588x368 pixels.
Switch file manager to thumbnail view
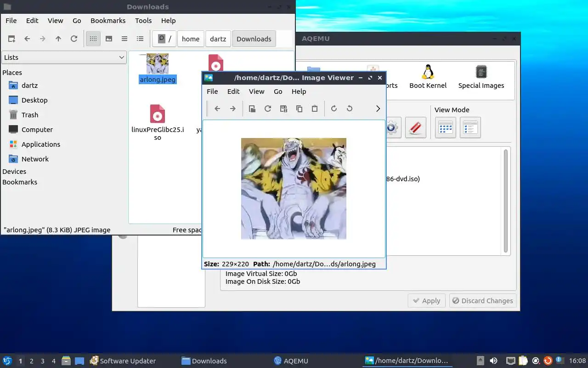coord(109,39)
